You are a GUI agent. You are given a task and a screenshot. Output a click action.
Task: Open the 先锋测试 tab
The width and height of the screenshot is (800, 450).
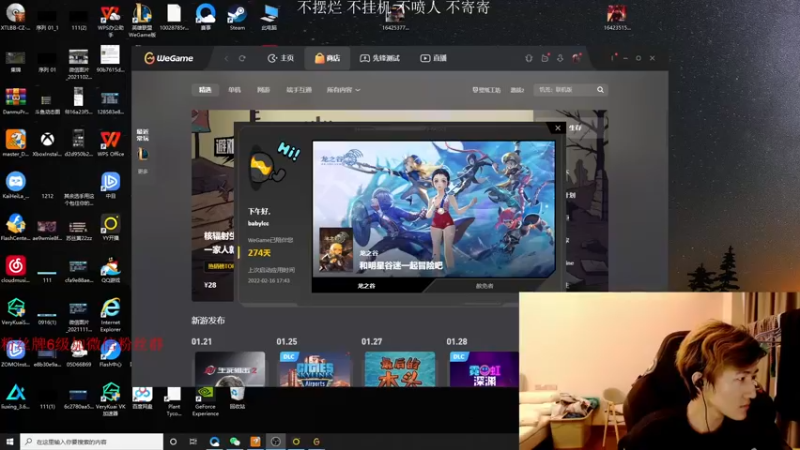click(380, 58)
